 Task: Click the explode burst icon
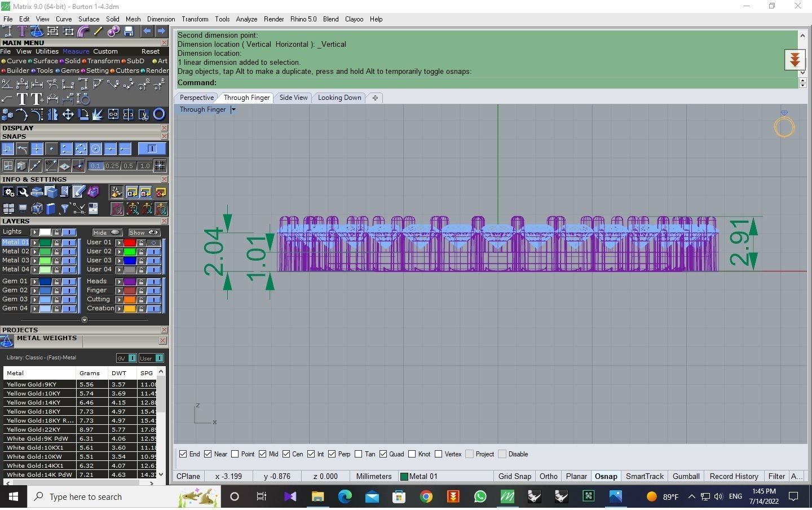pos(98,115)
